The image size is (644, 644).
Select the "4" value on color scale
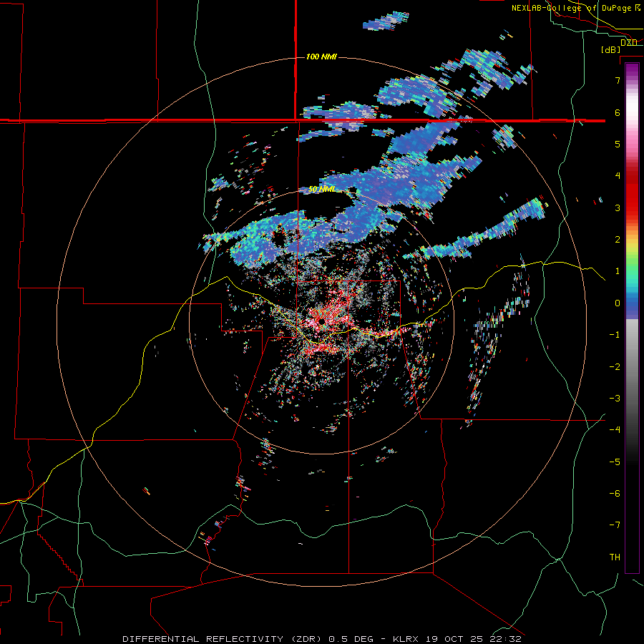(618, 176)
